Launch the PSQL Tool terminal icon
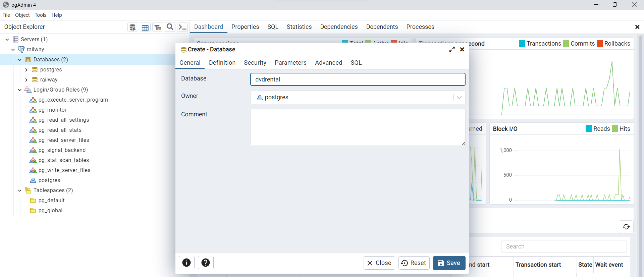The height and width of the screenshot is (277, 644). tap(182, 27)
